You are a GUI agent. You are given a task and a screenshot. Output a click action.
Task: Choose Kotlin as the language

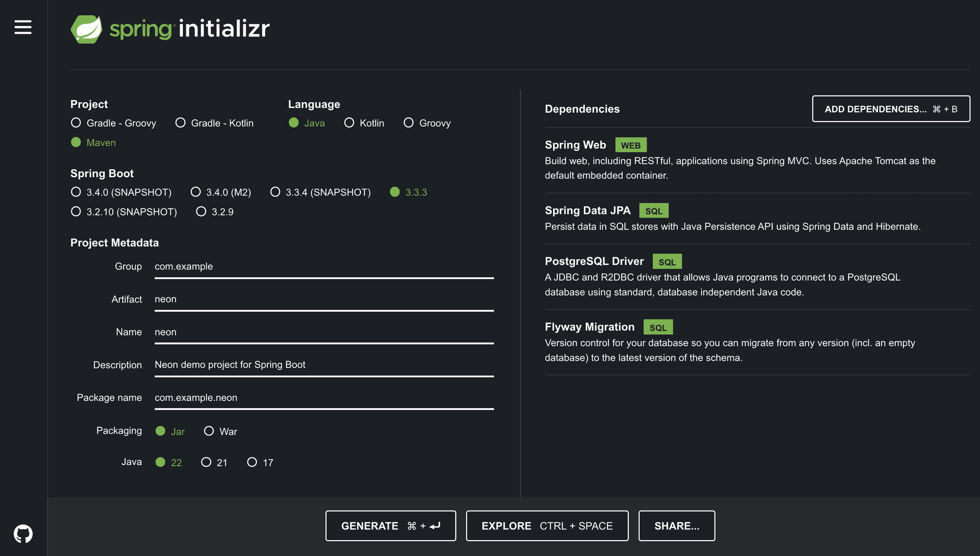point(349,123)
